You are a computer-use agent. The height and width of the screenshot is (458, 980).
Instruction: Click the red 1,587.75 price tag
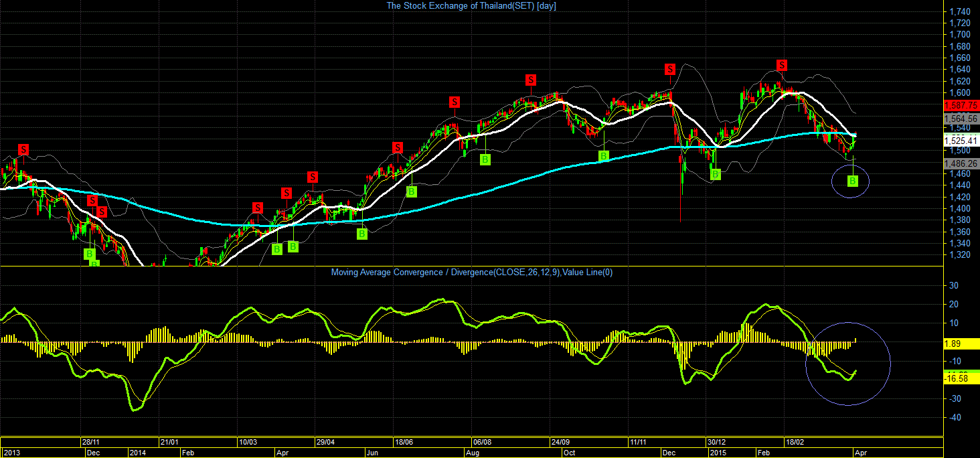[961, 105]
